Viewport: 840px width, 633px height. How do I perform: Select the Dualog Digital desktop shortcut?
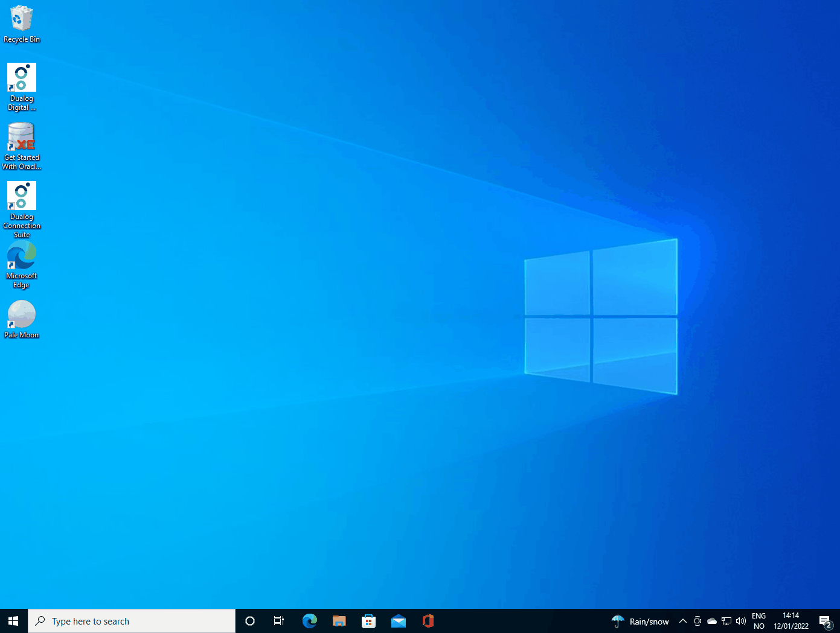click(22, 87)
